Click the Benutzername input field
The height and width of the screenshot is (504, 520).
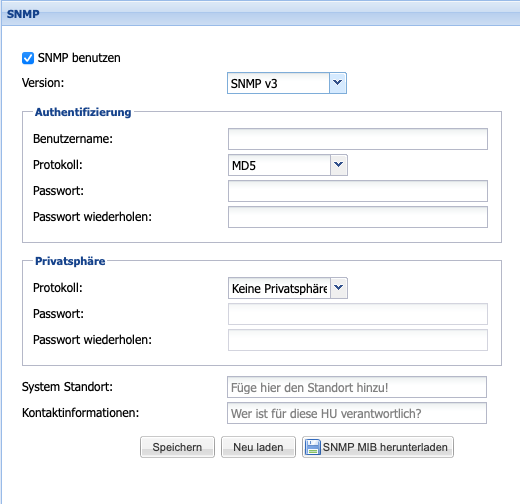coord(358,139)
